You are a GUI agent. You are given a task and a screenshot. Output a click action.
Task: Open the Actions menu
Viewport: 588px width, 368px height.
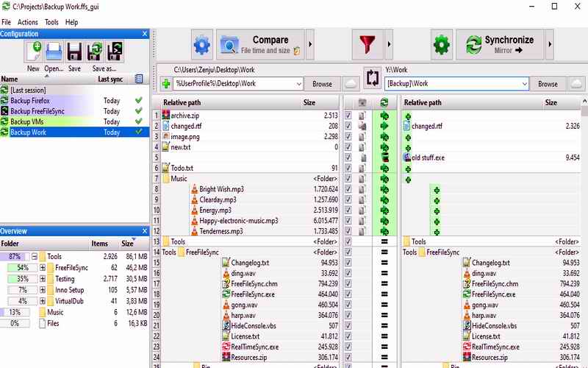[27, 23]
